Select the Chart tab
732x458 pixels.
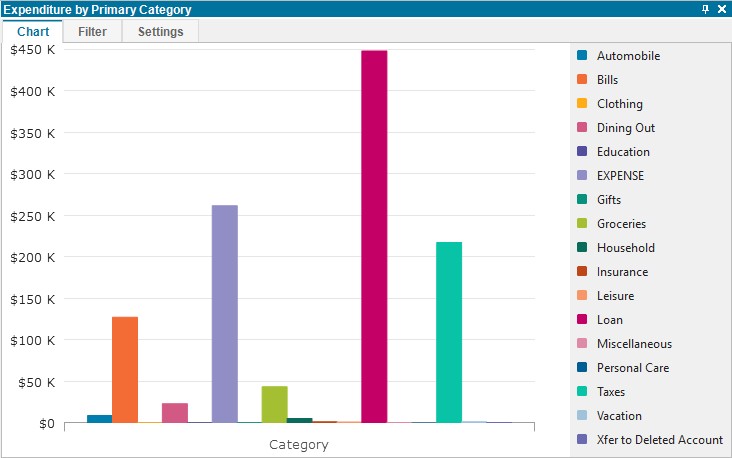pyautogui.click(x=33, y=31)
